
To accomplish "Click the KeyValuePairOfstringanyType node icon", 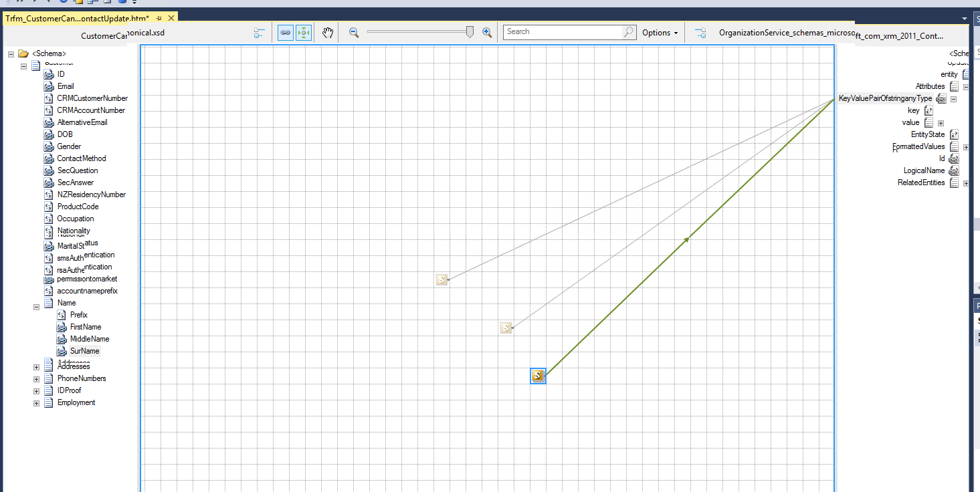I will [941, 99].
